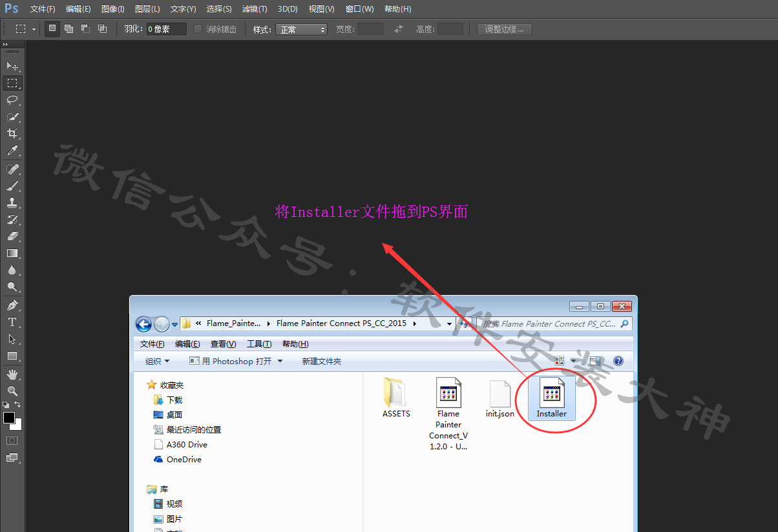This screenshot has height=532, width=778.
Task: Select the Crop tool
Action: [12, 134]
